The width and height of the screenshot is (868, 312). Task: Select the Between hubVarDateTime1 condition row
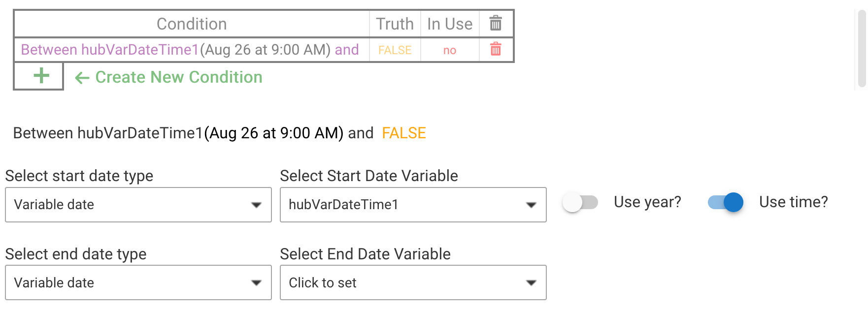pos(190,50)
